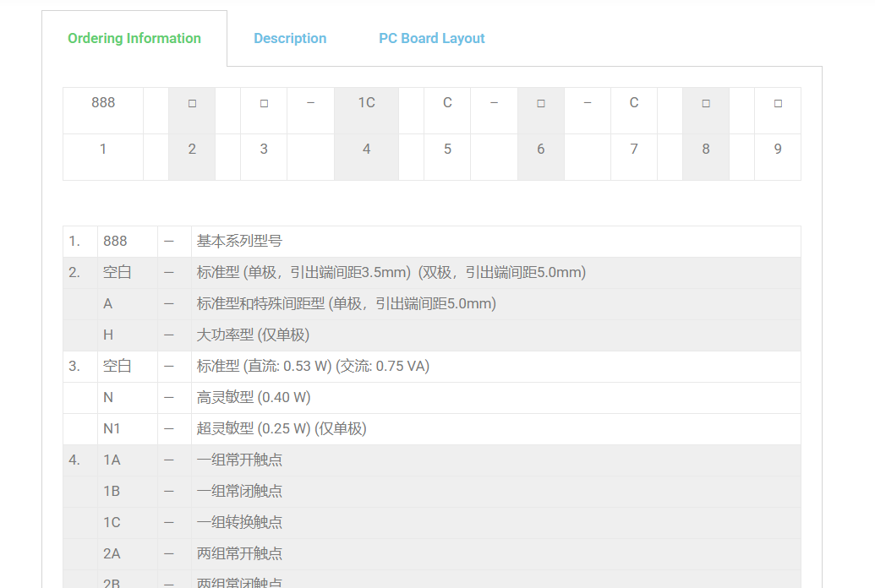Image resolution: width=875 pixels, height=588 pixels.
Task: Select the 大功率型 (仅单极) row text
Action: coord(253,335)
